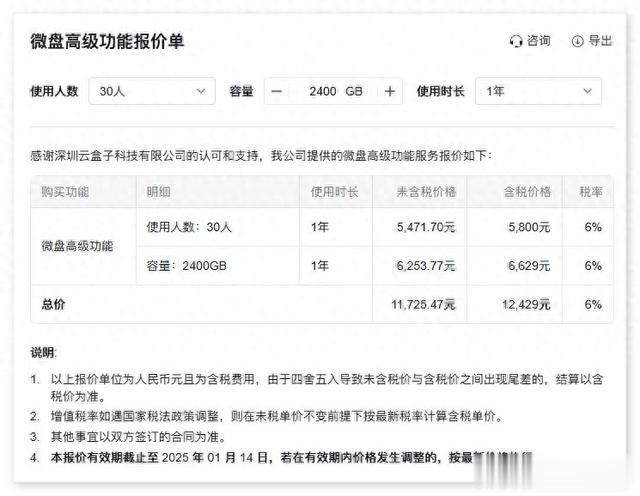Open the 使用人数 30人 dropdown
This screenshot has width=640, height=496.
[152, 91]
